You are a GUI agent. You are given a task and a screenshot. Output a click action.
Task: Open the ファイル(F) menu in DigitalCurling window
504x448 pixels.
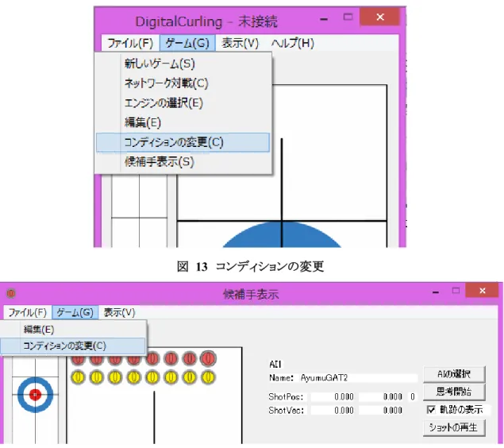[130, 43]
